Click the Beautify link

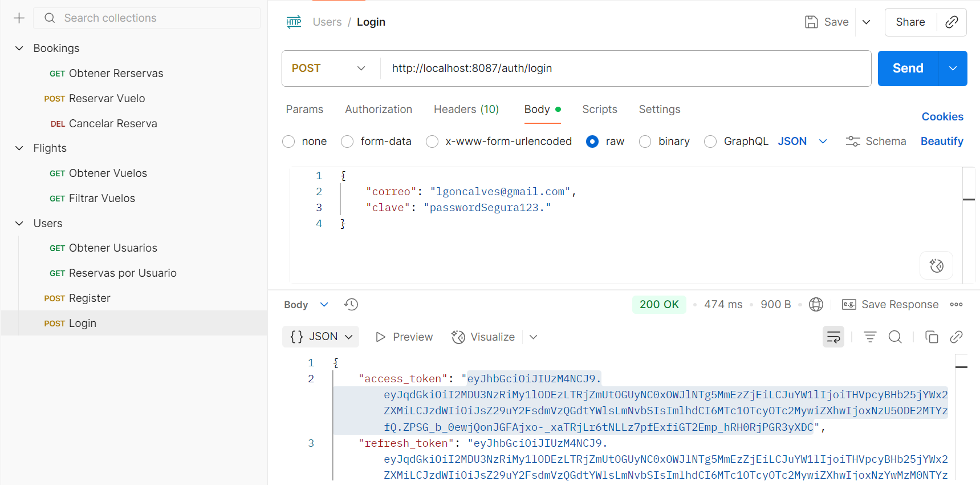941,142
